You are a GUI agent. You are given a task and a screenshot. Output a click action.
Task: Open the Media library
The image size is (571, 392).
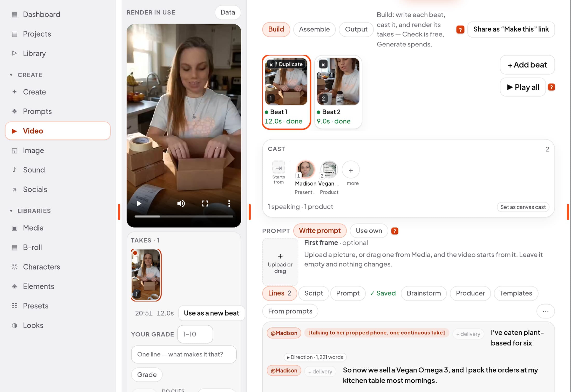pyautogui.click(x=58, y=228)
